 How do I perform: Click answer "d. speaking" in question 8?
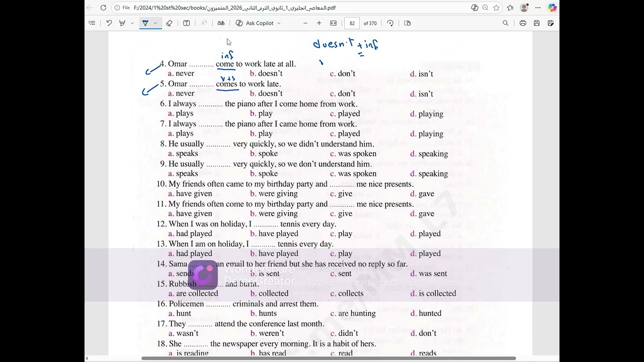(429, 154)
